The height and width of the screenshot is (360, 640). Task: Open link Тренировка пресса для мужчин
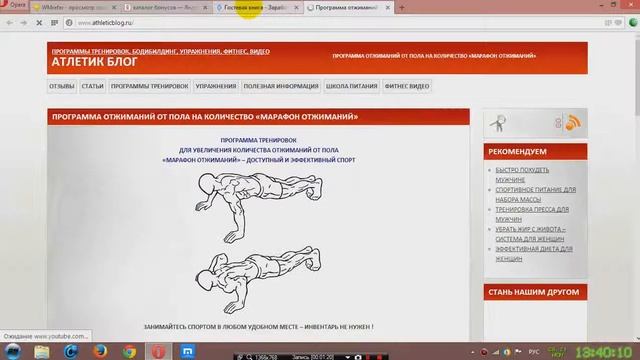coord(532,214)
